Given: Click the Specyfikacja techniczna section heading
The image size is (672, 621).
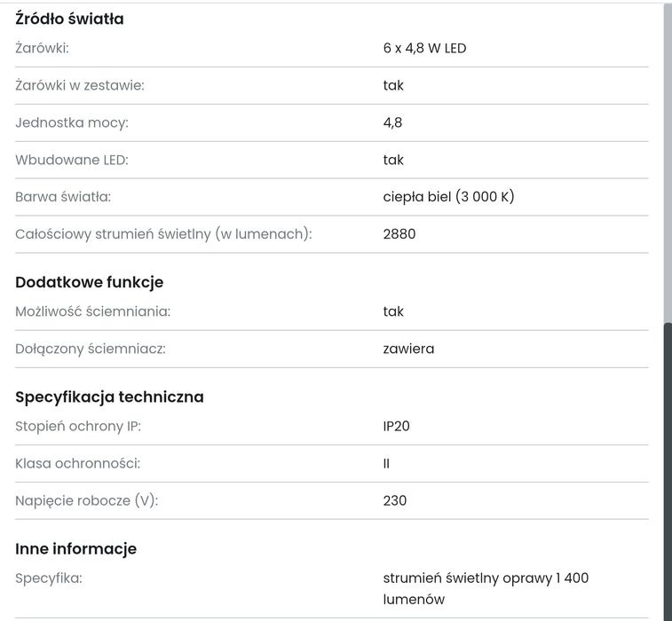Looking at the screenshot, I should [109, 397].
